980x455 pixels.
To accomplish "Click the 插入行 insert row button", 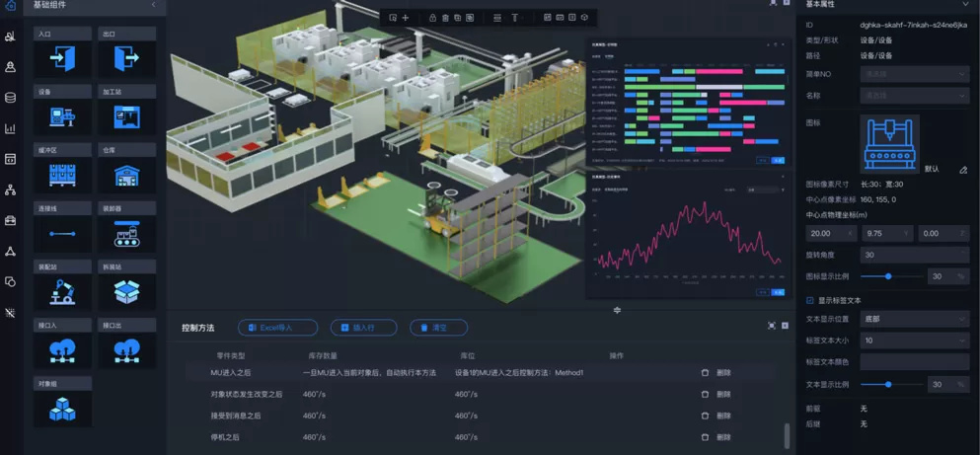I will pyautogui.click(x=364, y=328).
